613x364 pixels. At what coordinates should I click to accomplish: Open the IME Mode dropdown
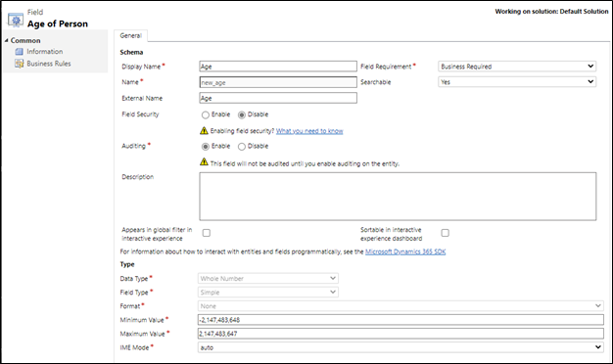(x=401, y=347)
